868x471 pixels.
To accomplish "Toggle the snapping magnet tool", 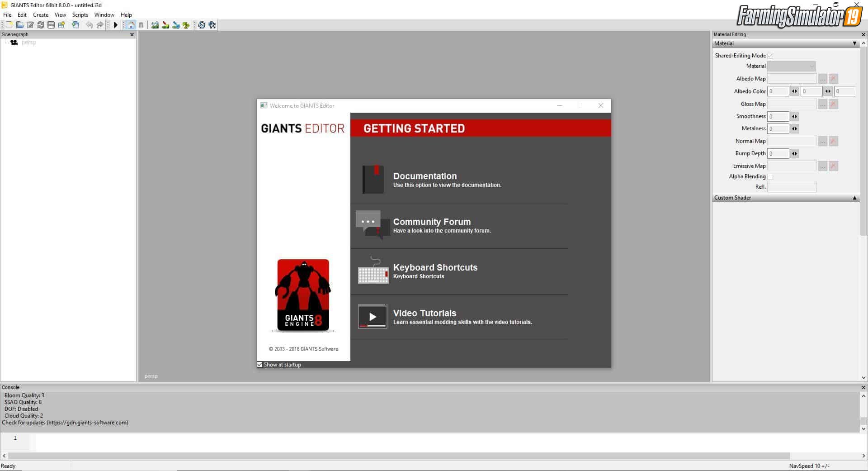I will click(x=141, y=25).
